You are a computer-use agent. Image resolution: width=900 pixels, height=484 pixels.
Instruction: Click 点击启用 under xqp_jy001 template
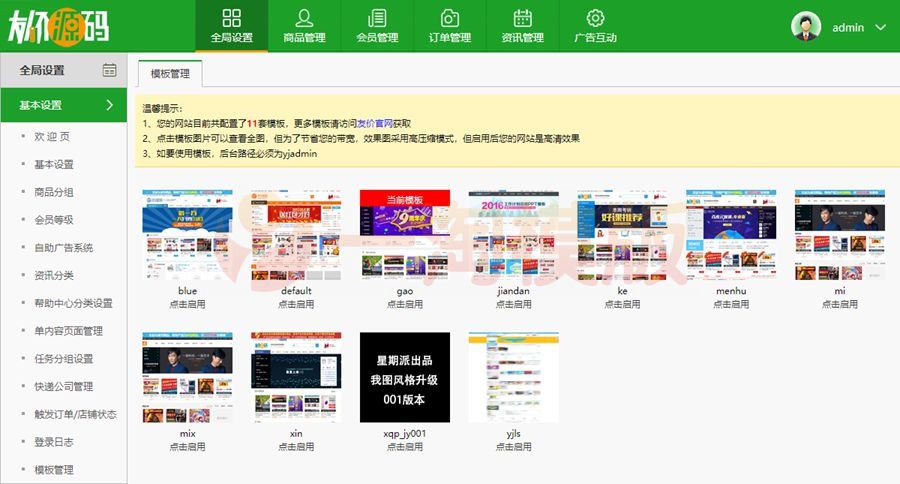click(405, 447)
